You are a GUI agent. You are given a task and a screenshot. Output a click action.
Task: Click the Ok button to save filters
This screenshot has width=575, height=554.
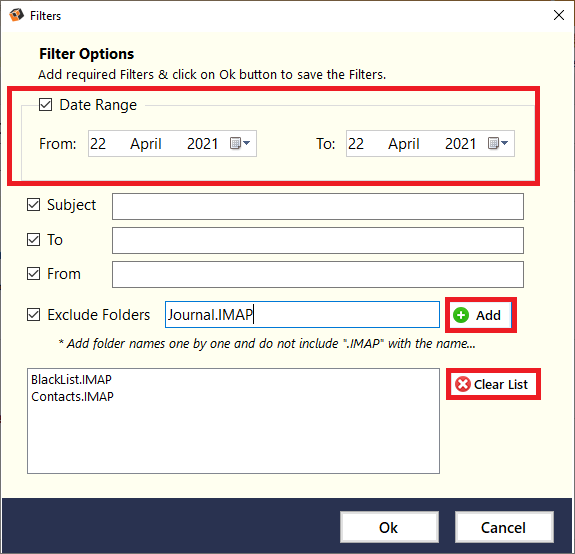pyautogui.click(x=389, y=527)
